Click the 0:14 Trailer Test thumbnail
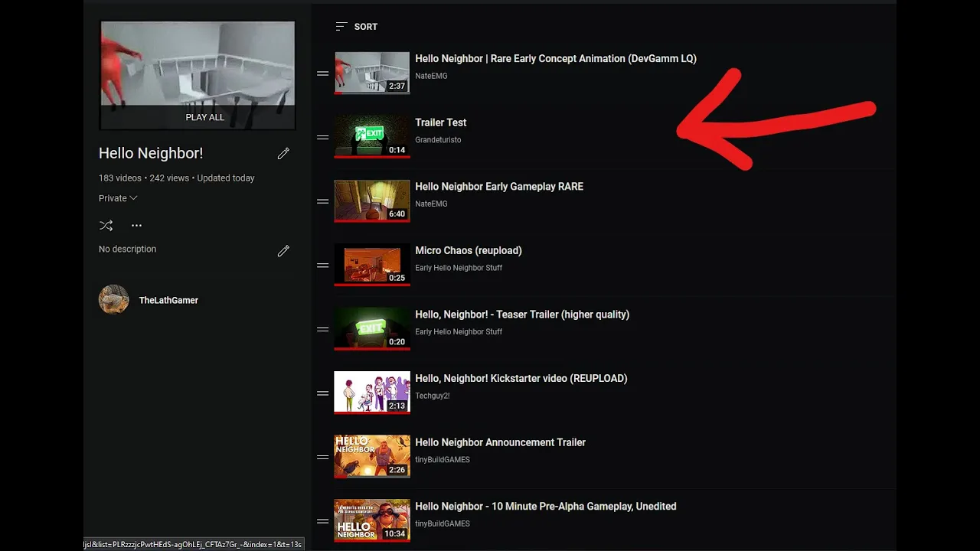 (x=372, y=137)
